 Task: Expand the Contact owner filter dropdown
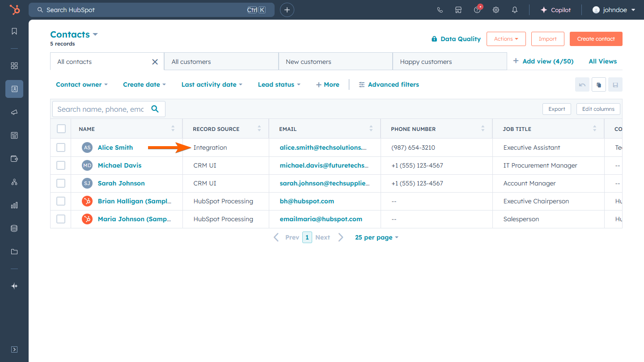[x=82, y=84]
